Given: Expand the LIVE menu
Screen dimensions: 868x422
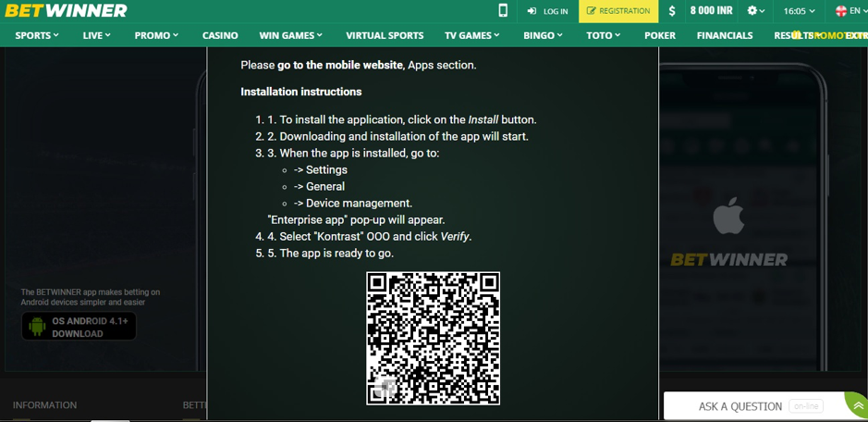Looking at the screenshot, I should pos(96,35).
